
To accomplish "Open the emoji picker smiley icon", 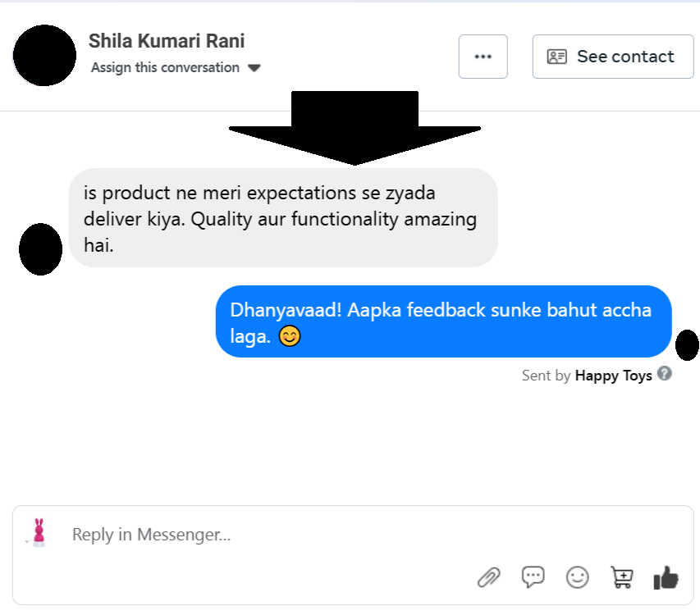I will 578,577.
